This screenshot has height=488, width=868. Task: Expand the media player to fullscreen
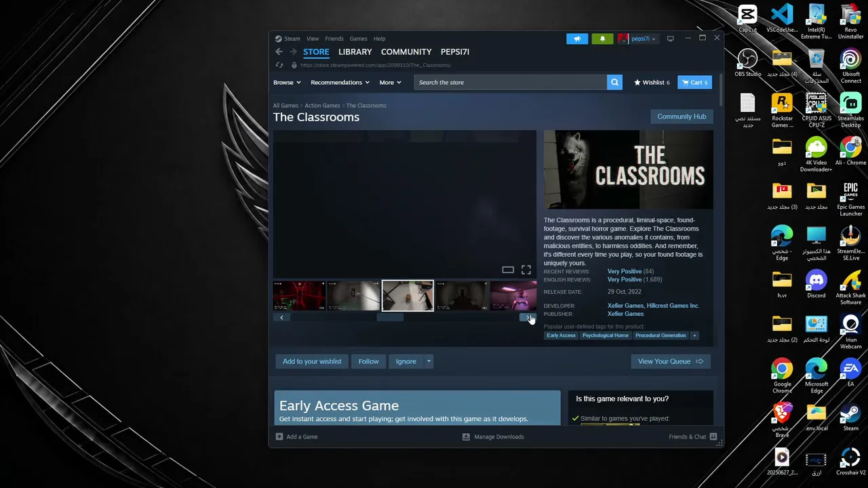[526, 270]
